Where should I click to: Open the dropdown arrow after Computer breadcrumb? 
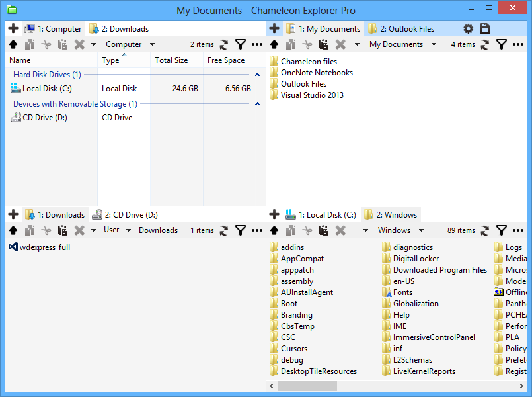(152, 44)
